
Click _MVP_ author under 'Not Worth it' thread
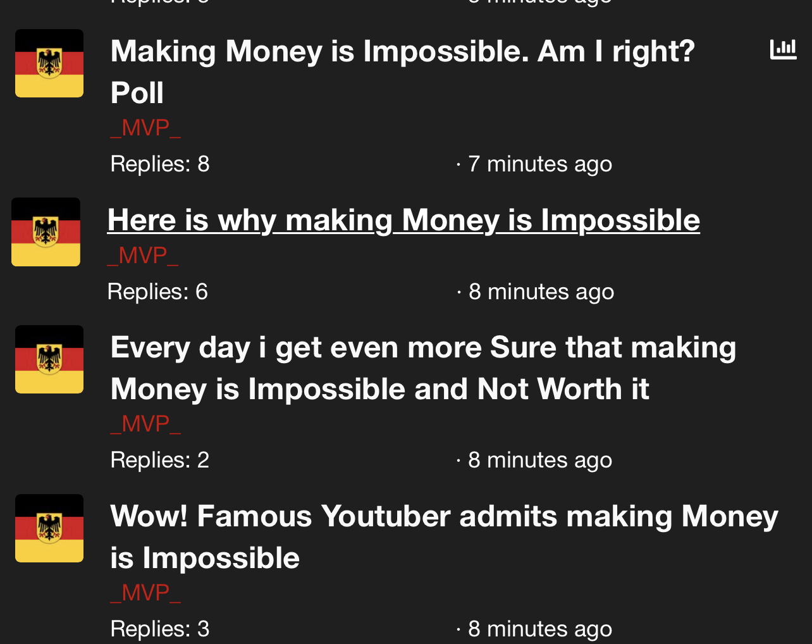[145, 424]
